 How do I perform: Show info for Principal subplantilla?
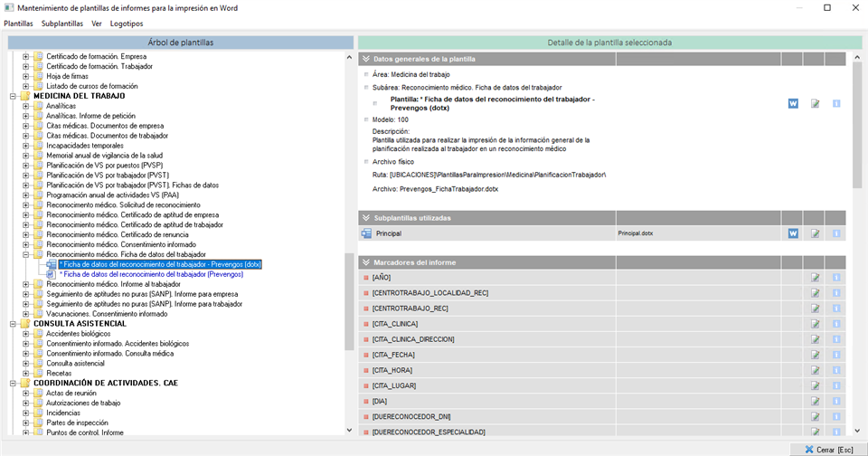tap(836, 233)
